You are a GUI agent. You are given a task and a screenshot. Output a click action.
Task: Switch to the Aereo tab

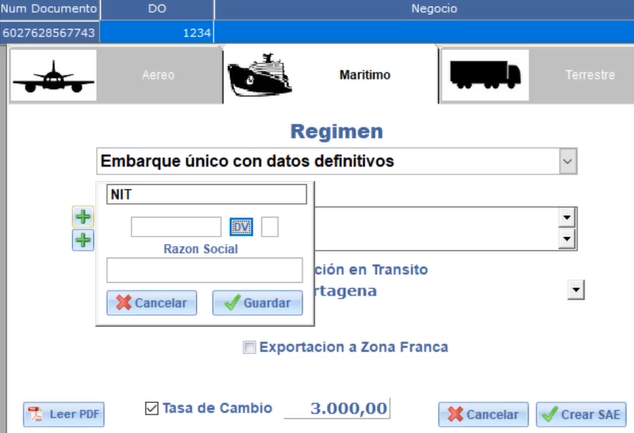pyautogui.click(x=158, y=75)
